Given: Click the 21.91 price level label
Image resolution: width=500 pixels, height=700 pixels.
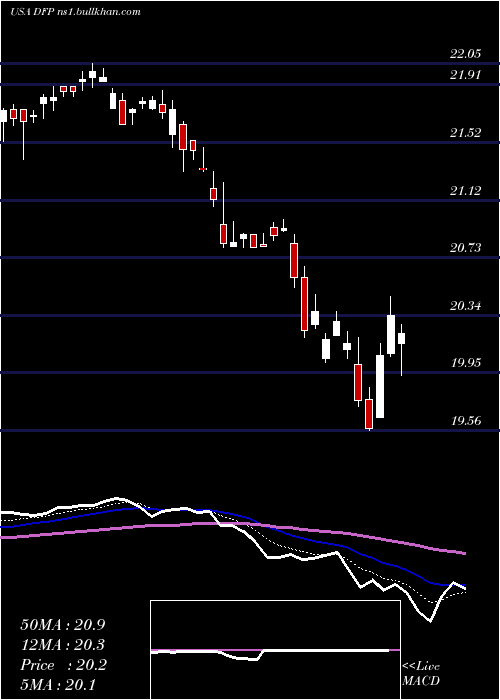Looking at the screenshot, I should pos(466,75).
